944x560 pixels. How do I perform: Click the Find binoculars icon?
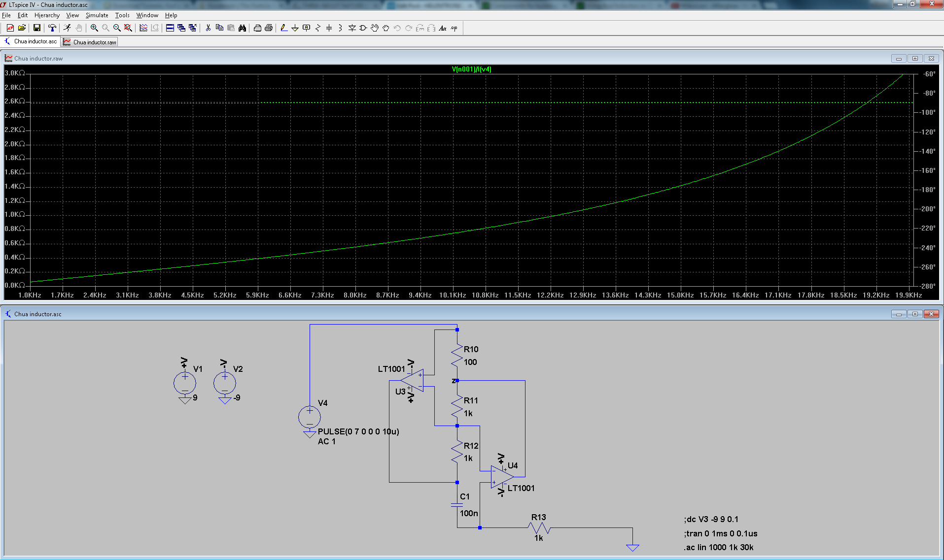coord(242,28)
